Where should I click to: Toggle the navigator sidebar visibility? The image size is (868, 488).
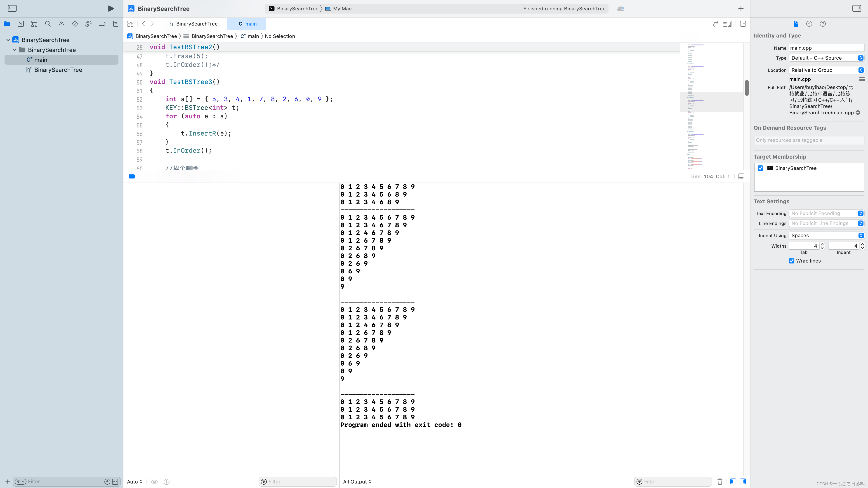(x=12, y=8)
